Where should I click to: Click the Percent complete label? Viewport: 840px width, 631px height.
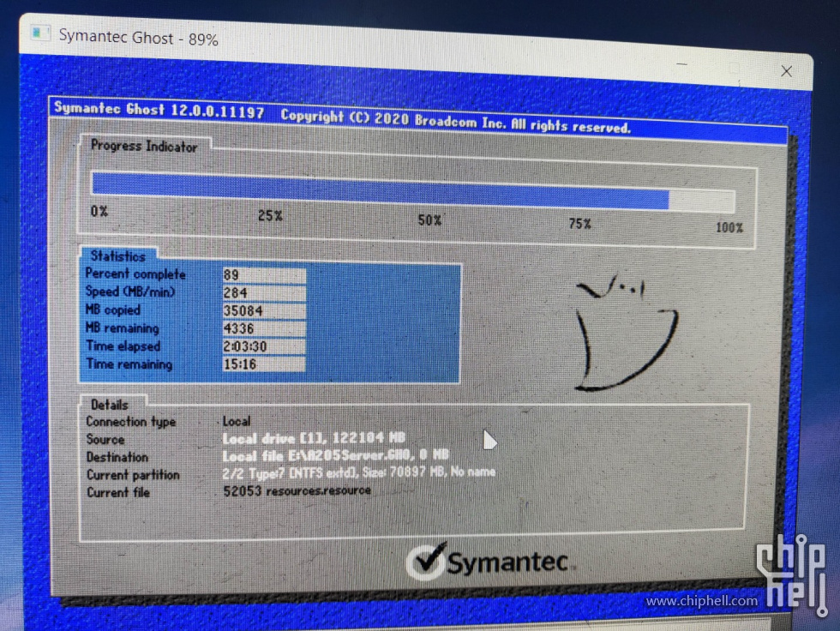135,273
